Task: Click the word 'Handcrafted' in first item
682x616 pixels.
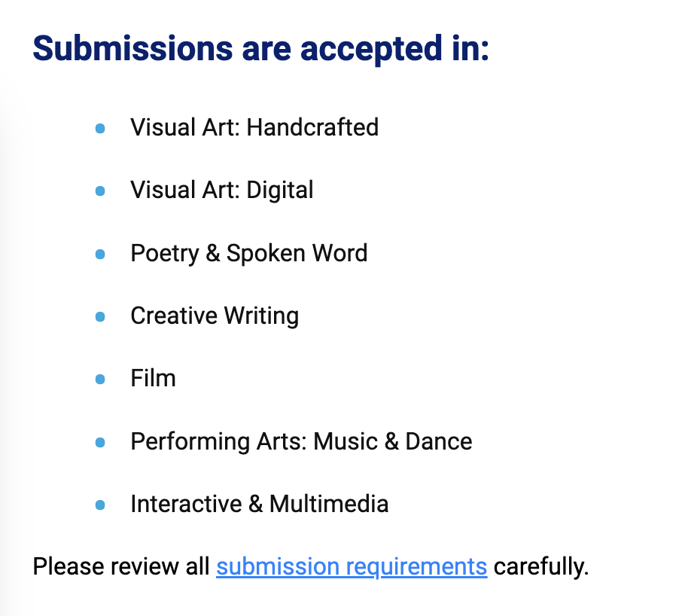Action: pos(312,127)
